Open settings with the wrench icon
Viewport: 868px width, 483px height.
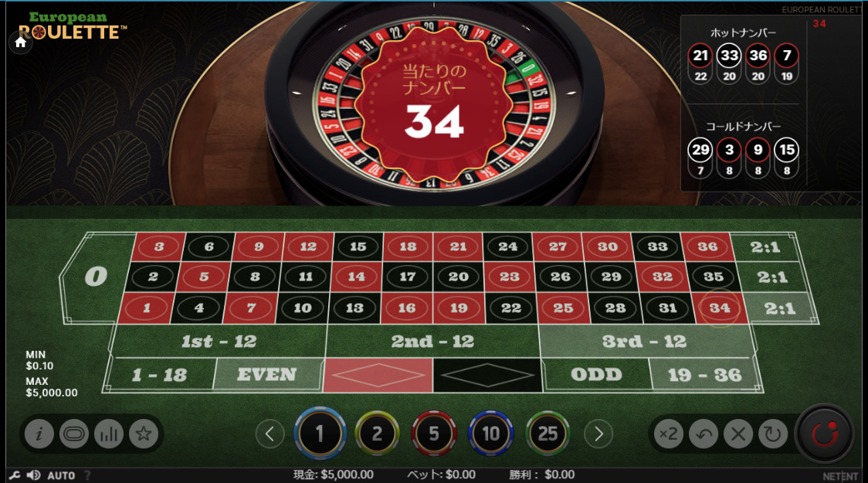tap(14, 475)
